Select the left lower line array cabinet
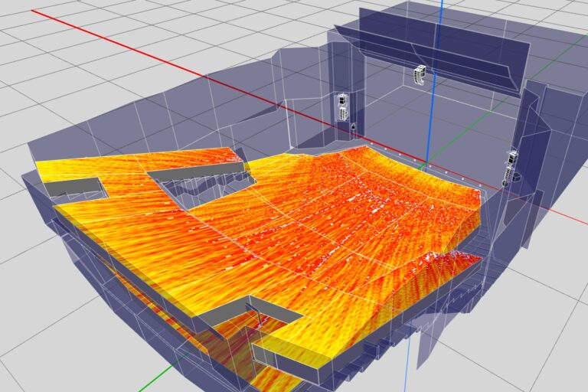This screenshot has height=392, width=588. (342, 115)
